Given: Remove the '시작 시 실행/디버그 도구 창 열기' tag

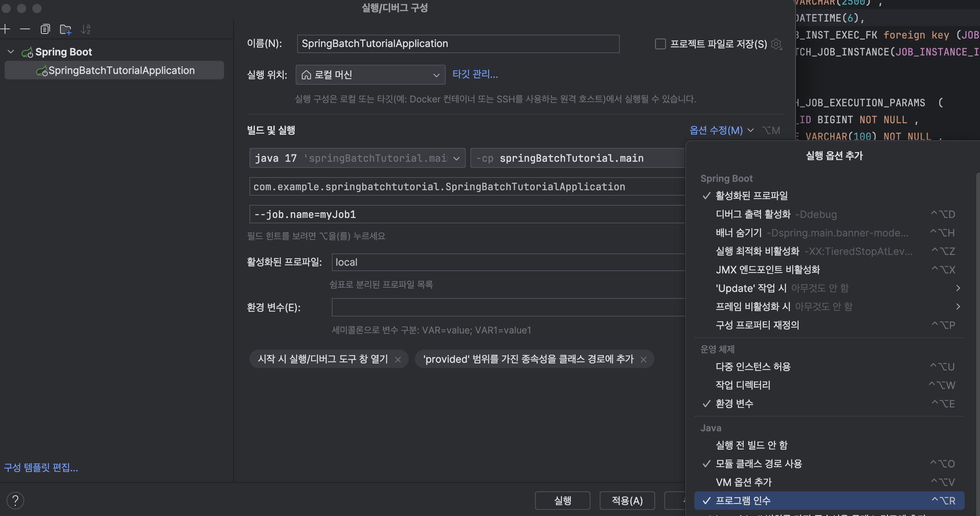Looking at the screenshot, I should (398, 359).
